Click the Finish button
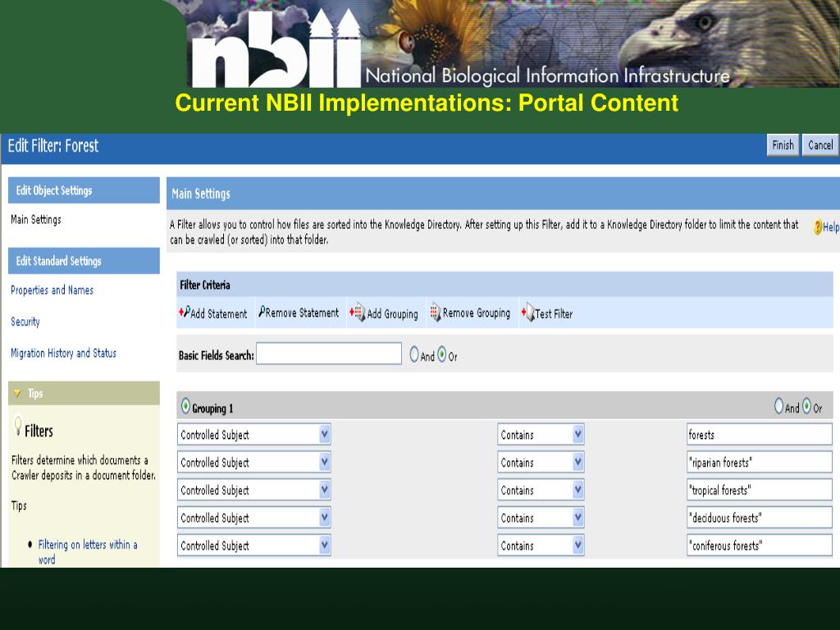The width and height of the screenshot is (840, 630). point(783,145)
